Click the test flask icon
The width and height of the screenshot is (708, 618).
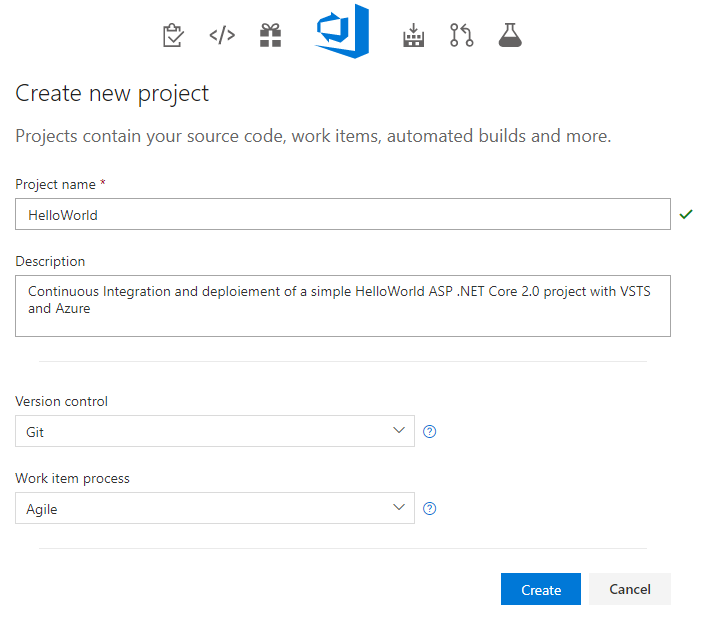[x=510, y=35]
